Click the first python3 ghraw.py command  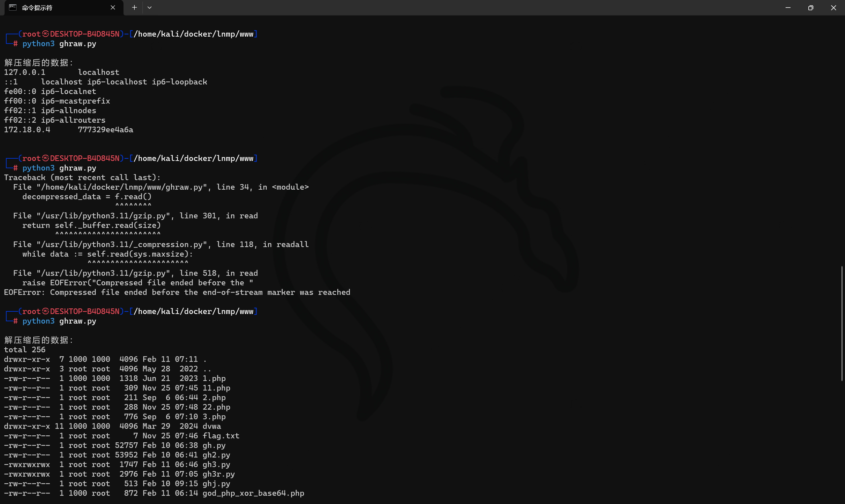point(59,44)
